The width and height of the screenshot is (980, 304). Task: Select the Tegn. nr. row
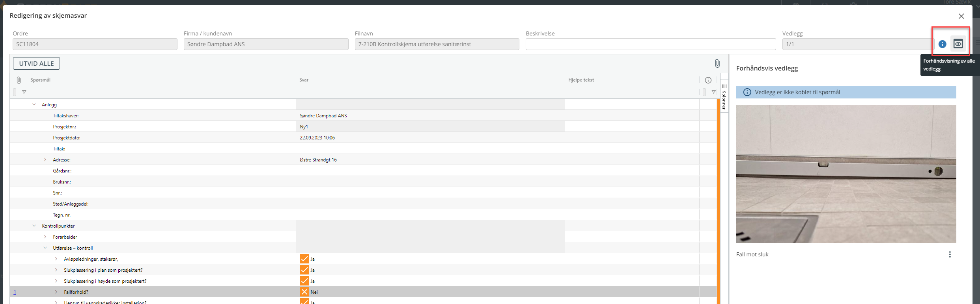[363, 215]
